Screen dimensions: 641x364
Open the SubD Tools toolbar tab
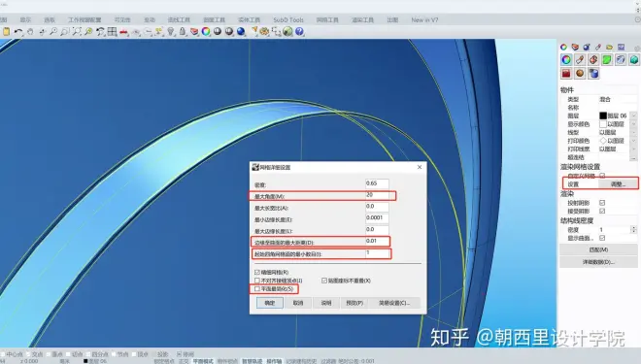288,20
